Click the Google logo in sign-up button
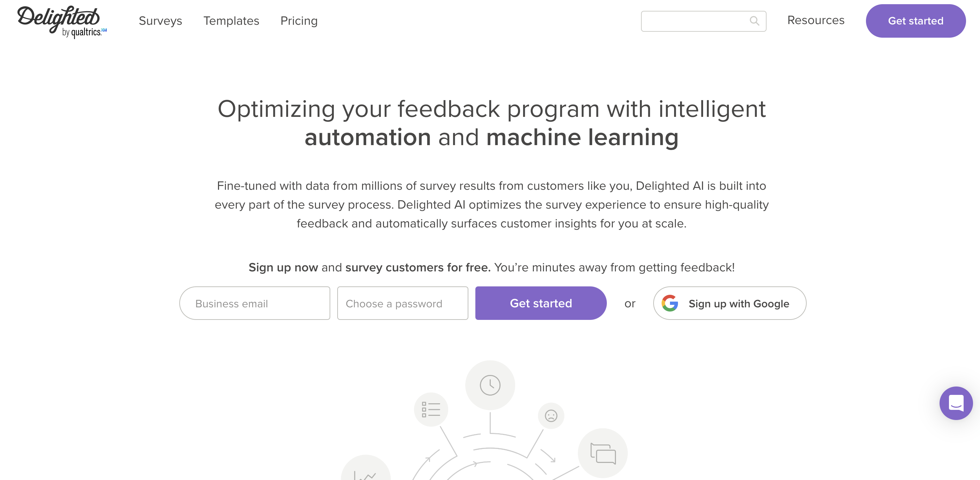 tap(669, 303)
